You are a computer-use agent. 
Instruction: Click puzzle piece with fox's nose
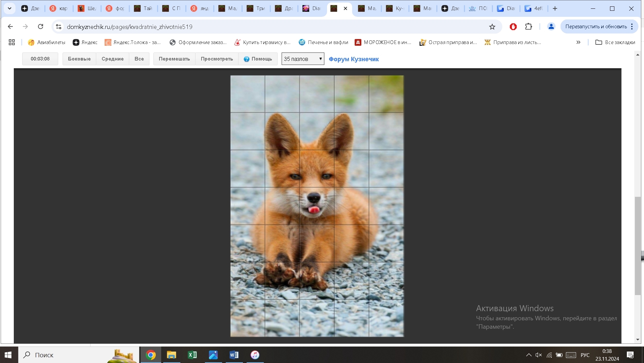pos(317,206)
